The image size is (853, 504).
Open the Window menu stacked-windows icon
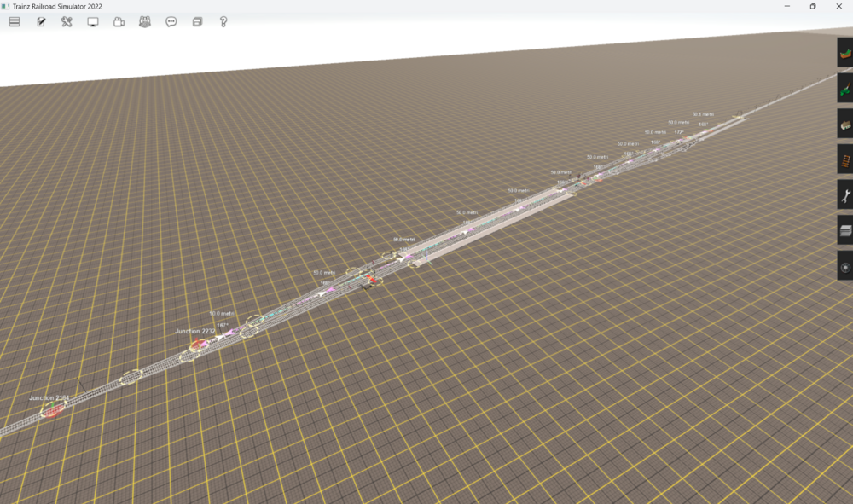197,22
